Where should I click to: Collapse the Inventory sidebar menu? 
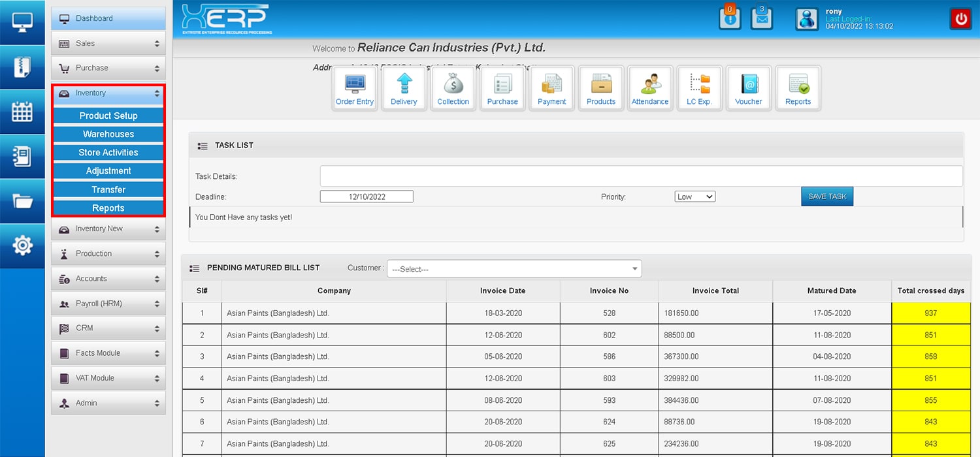point(108,93)
